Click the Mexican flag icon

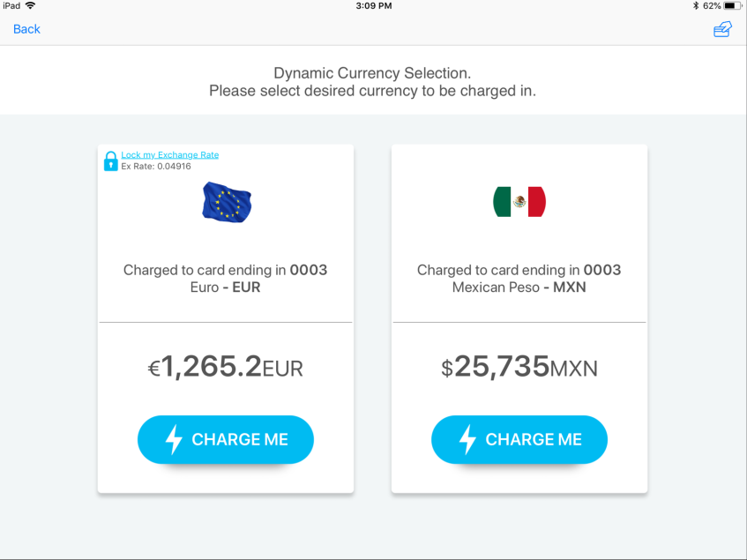click(x=519, y=200)
